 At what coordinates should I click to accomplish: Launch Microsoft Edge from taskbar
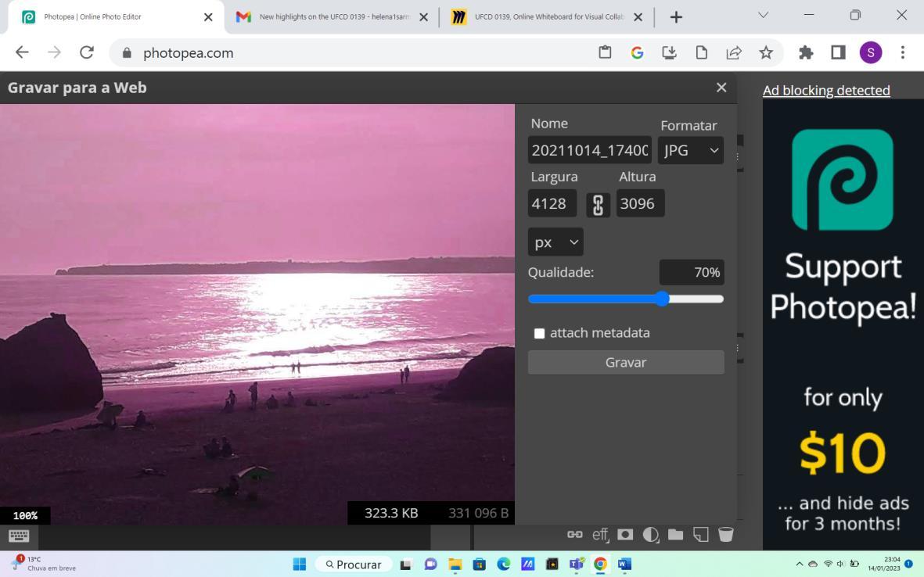(503, 564)
